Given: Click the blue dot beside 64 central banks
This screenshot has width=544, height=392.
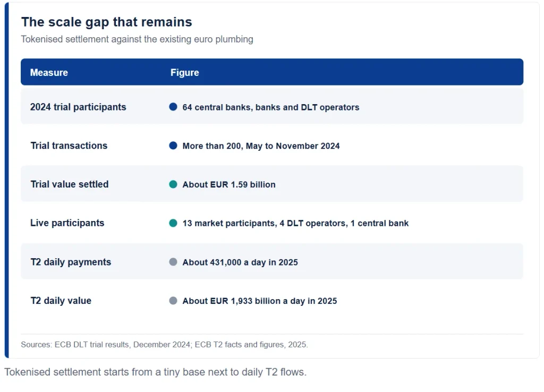Looking at the screenshot, I should pyautogui.click(x=173, y=107).
